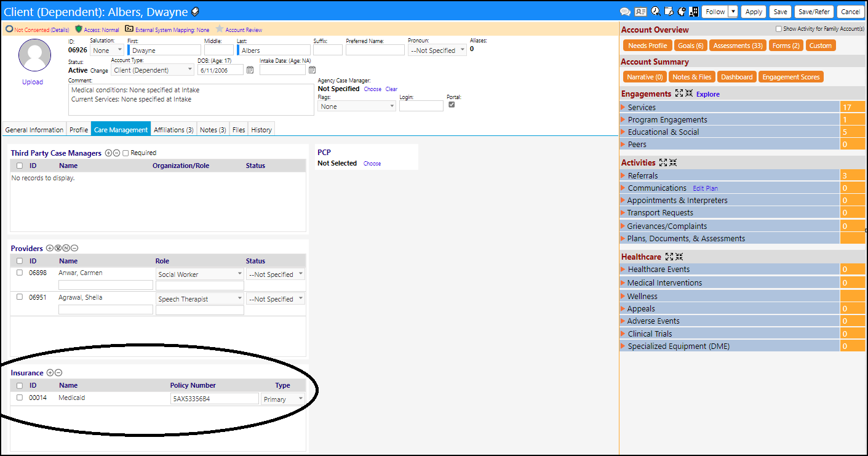Open the Salutation dropdown
The image size is (868, 456).
[107, 50]
